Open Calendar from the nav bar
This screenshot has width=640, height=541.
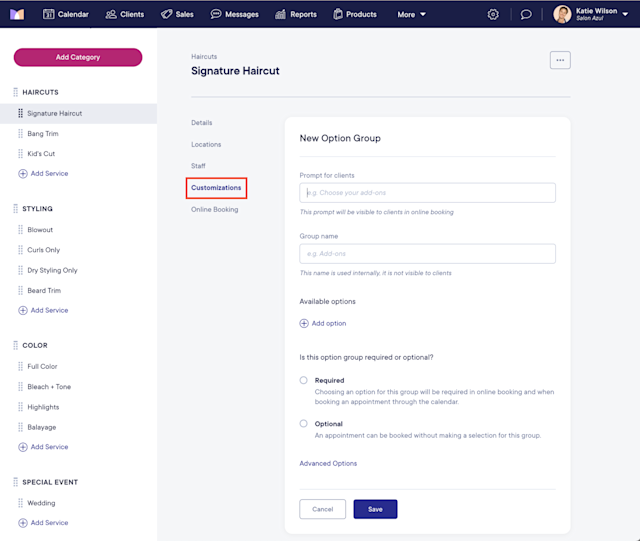click(66, 14)
